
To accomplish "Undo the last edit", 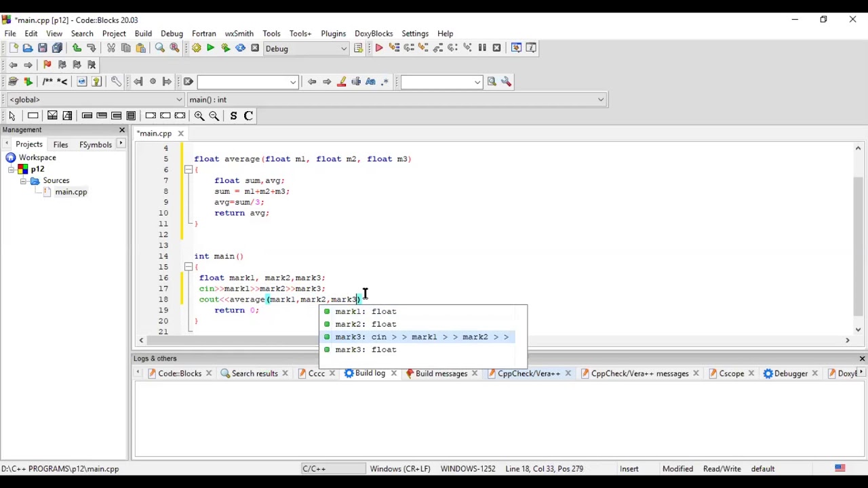I will [x=77, y=48].
